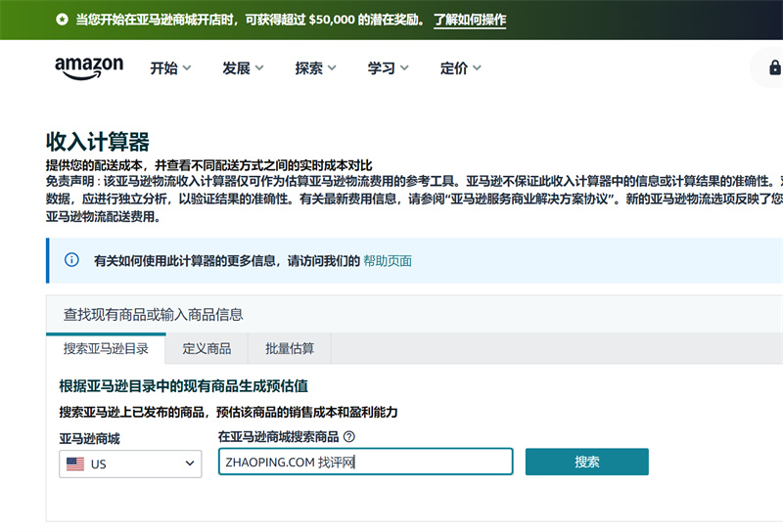Expand the 开始 navigation menu
This screenshot has height=532, width=783.
tap(170, 67)
